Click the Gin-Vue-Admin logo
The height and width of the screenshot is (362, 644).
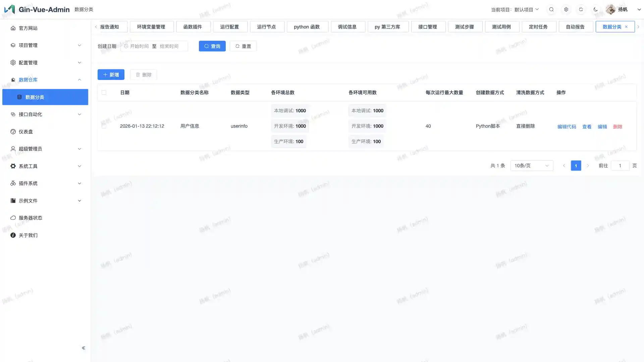point(9,9)
